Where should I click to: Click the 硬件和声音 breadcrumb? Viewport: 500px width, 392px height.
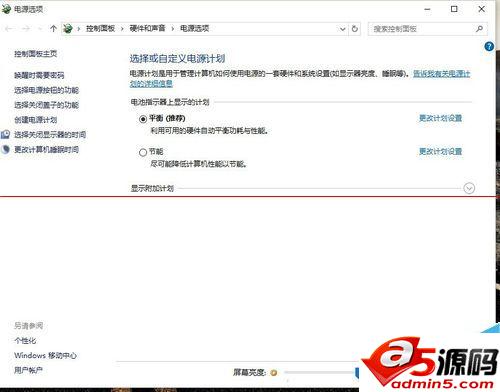(x=147, y=29)
